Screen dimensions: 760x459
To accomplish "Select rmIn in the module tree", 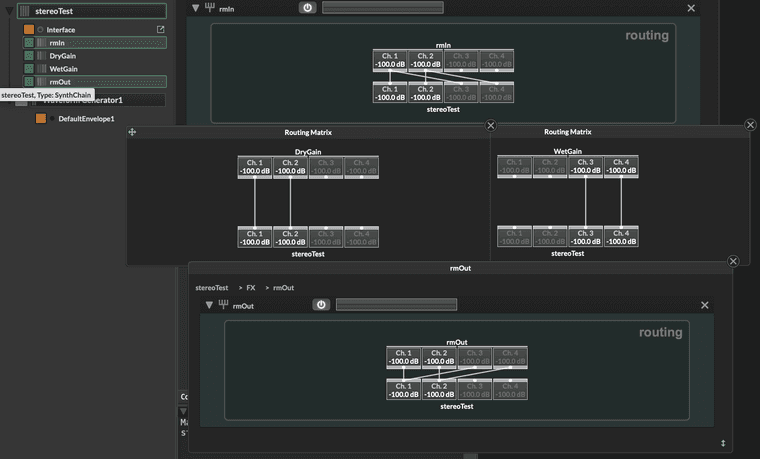I will [x=95, y=43].
